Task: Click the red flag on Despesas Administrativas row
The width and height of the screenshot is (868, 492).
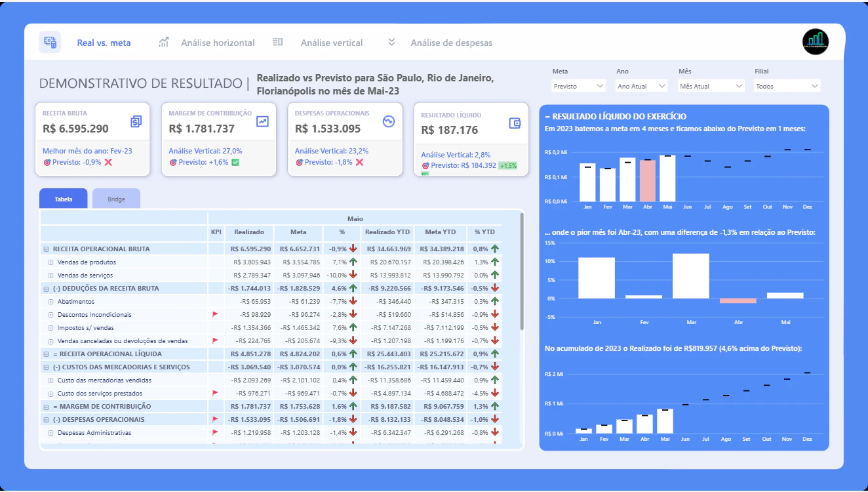Action: tap(214, 432)
